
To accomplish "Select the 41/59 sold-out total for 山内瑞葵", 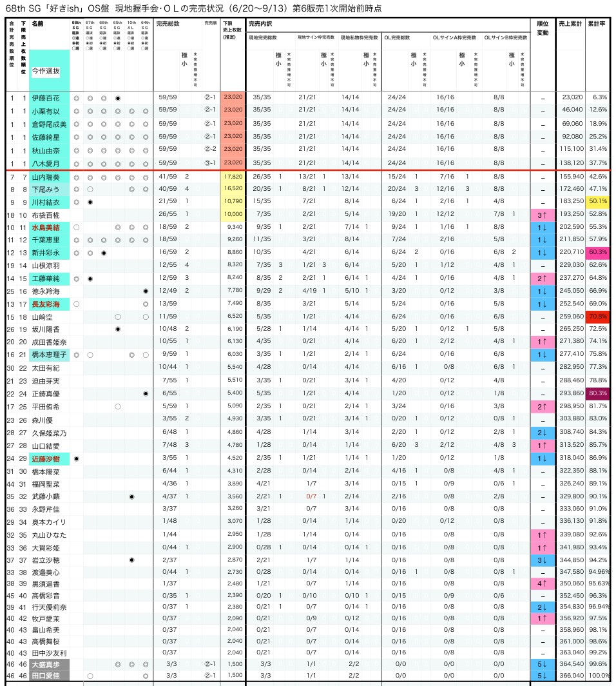I will coord(168,176).
